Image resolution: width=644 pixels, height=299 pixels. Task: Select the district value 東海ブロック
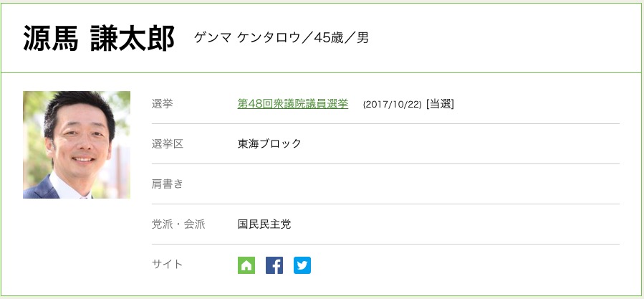pos(269,144)
